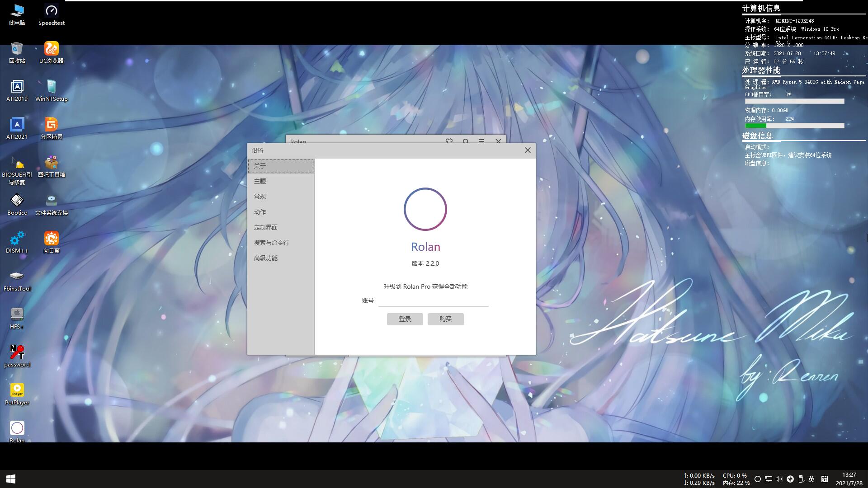Click the 升级到 Rolan Pro 获得全部功能 text

click(425, 286)
